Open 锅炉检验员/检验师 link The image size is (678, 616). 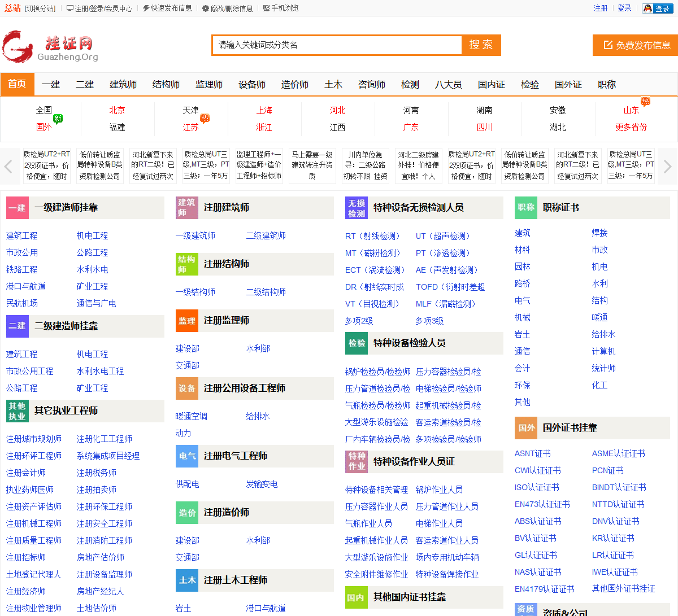click(378, 372)
